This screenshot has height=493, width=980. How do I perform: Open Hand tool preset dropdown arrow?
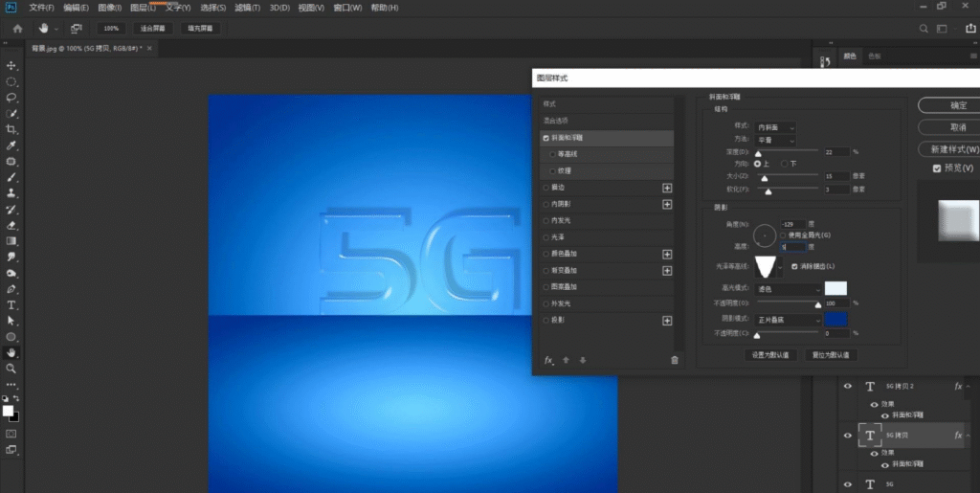[56, 29]
